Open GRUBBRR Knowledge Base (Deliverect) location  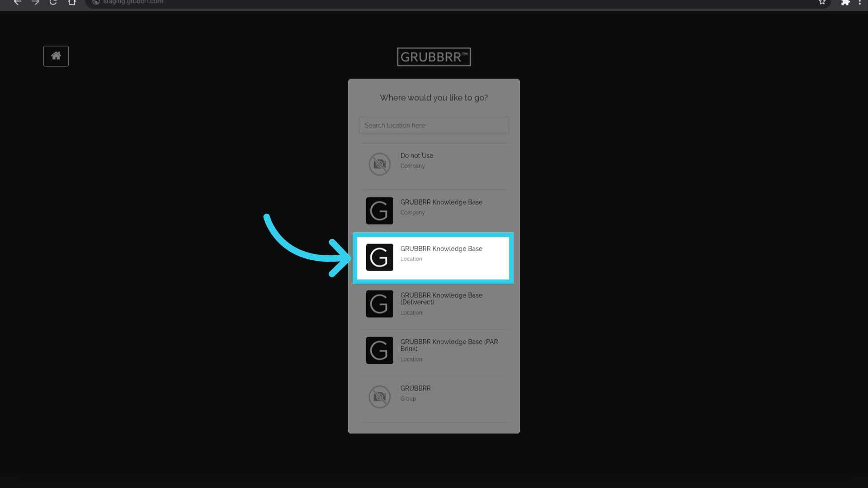tap(434, 306)
